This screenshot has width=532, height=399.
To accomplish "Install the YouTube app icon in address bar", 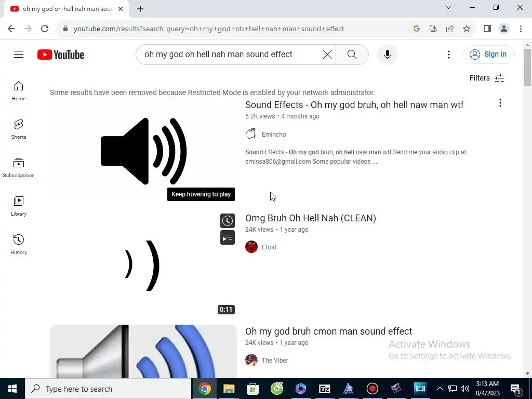I will (433, 29).
